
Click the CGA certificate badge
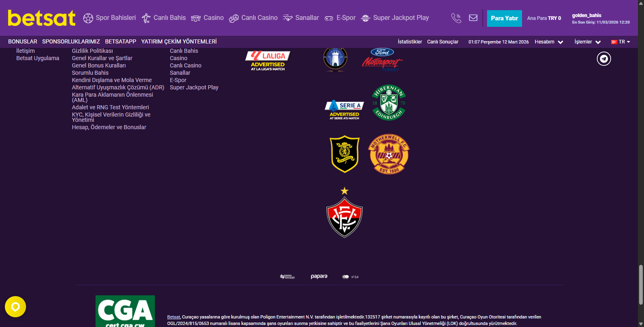[x=125, y=311]
